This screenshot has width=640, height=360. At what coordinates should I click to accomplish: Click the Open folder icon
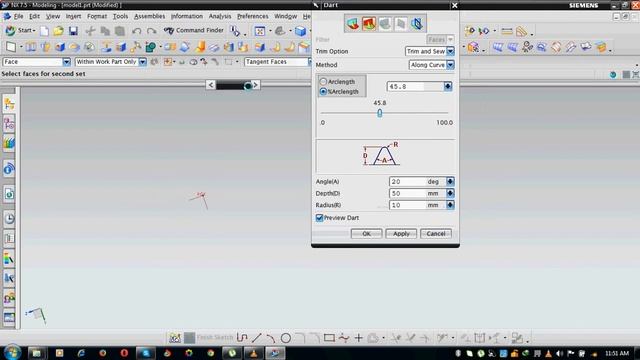(x=58, y=31)
